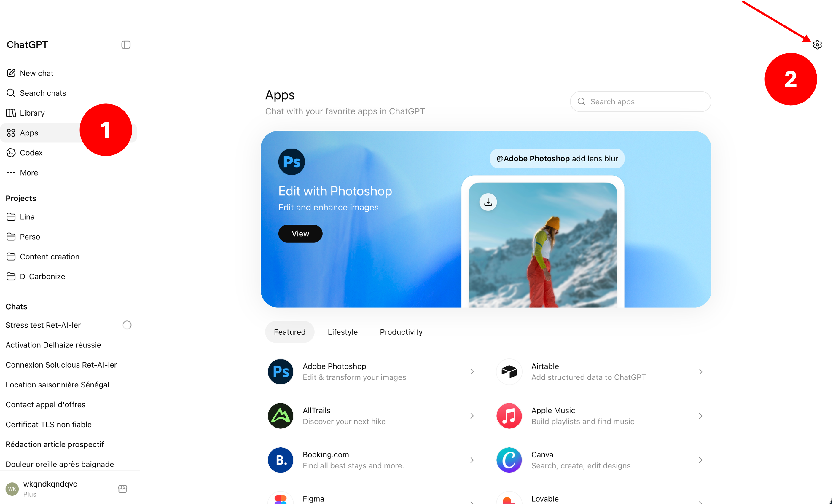Click the @Adobe Photoshop add lens blur bubble
Image resolution: width=833 pixels, height=504 pixels.
point(557,158)
